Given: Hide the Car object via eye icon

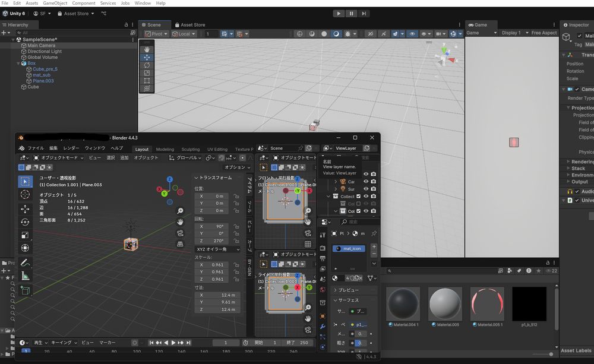Looking at the screenshot, I should [366, 182].
